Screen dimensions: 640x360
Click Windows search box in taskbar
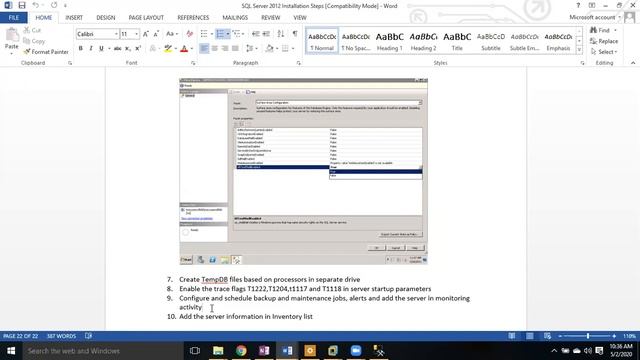103,351
